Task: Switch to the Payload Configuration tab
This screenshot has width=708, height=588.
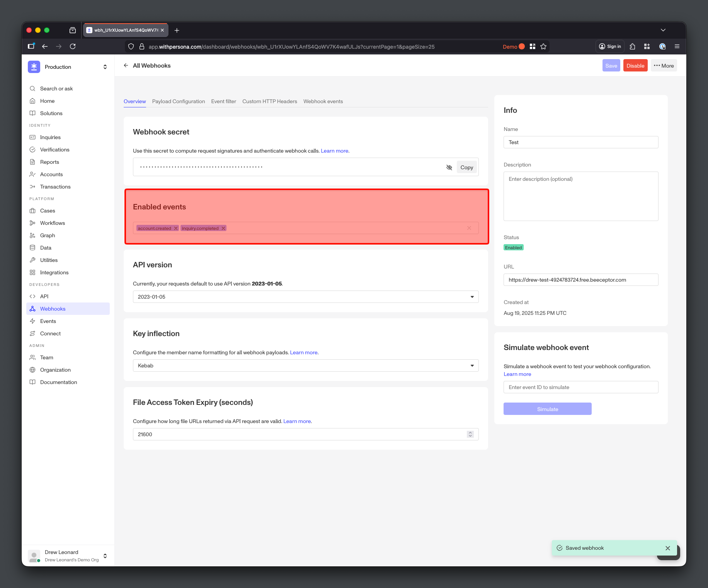Action: (179, 101)
